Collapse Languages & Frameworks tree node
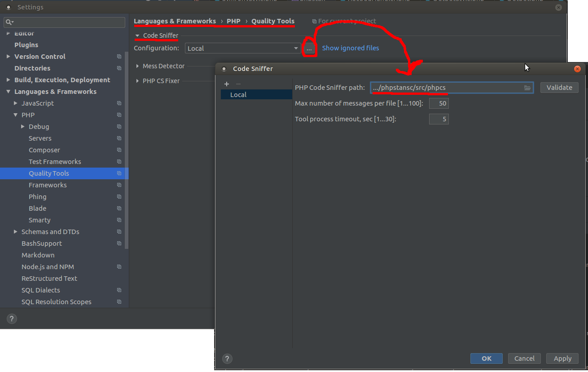The height and width of the screenshot is (372, 588). [x=9, y=92]
